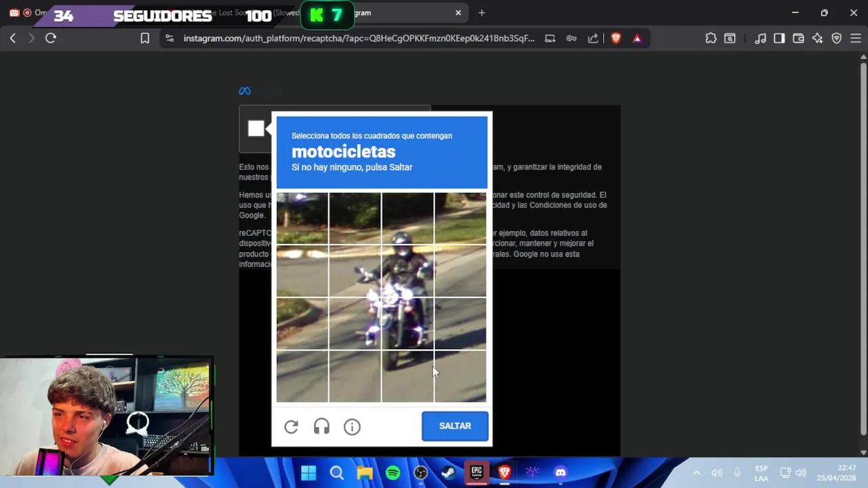Click the Meta logo above the form
This screenshot has width=868, height=488.
click(x=245, y=91)
